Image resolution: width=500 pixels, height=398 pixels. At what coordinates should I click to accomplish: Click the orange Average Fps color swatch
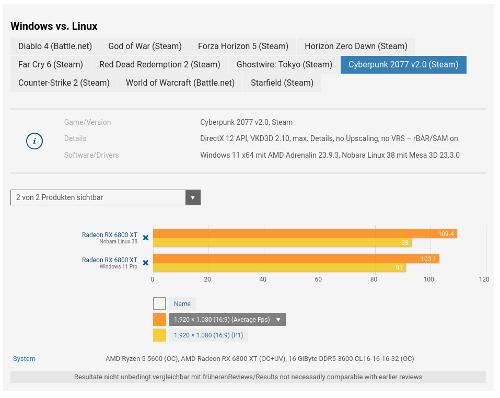tap(159, 319)
